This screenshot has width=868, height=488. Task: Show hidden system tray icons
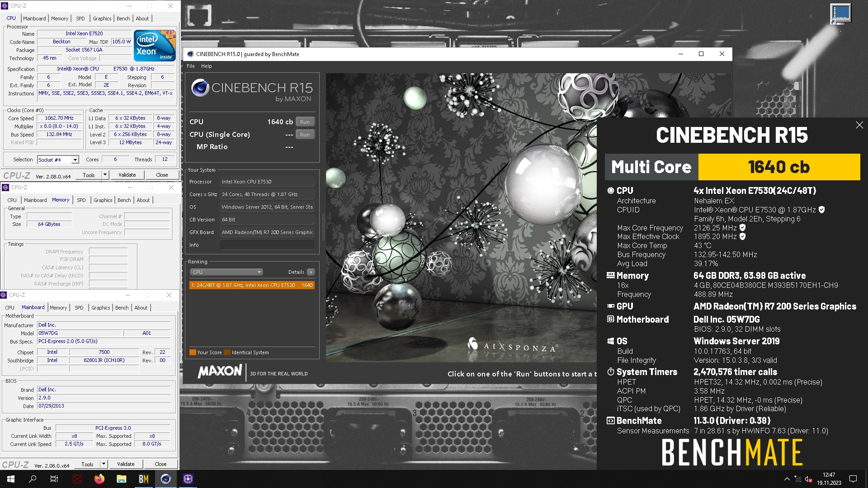787,479
